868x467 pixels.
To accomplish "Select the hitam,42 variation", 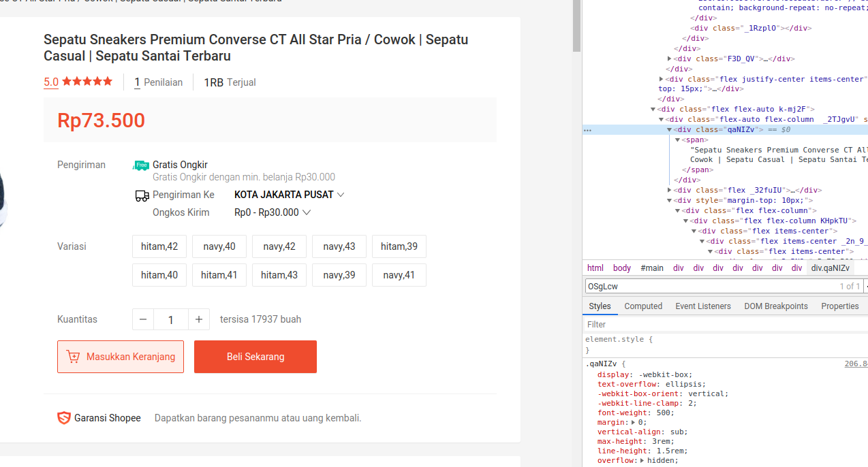I will pos(159,246).
